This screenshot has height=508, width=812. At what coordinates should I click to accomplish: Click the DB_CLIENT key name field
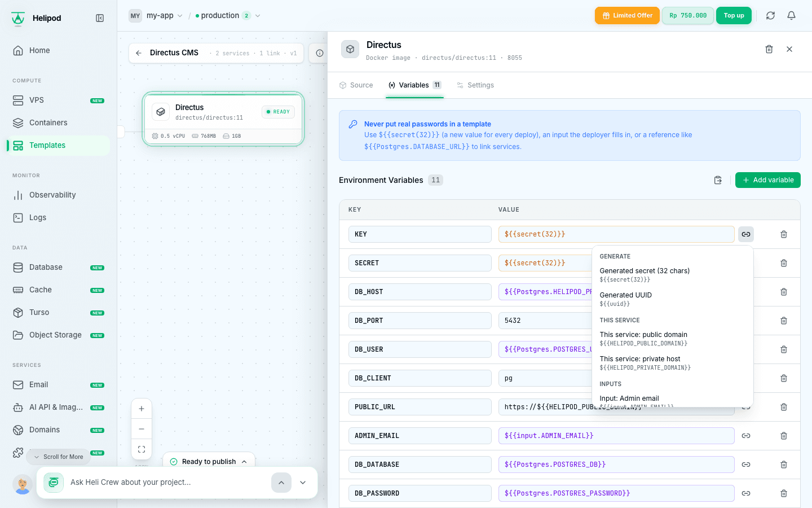pos(420,378)
